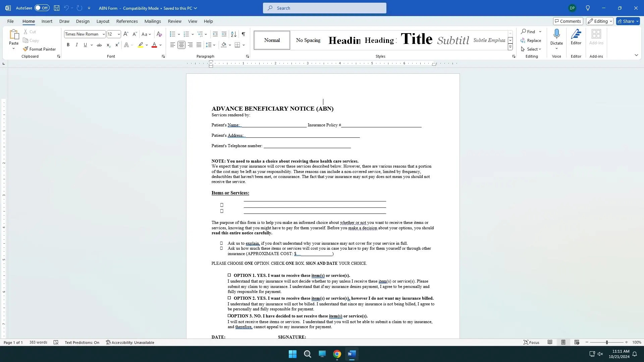
Task: Apply text highlight color
Action: click(141, 45)
